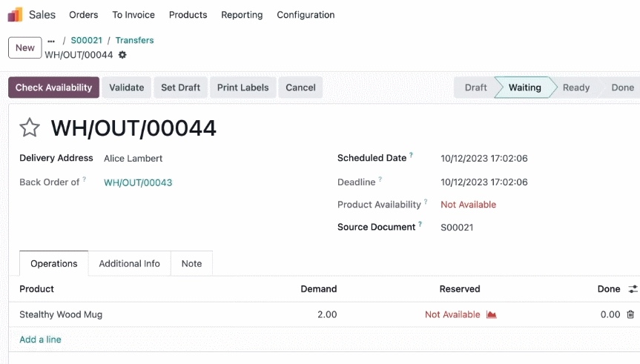
Task: Open optional columns settings icon beside Done
Action: 633,289
